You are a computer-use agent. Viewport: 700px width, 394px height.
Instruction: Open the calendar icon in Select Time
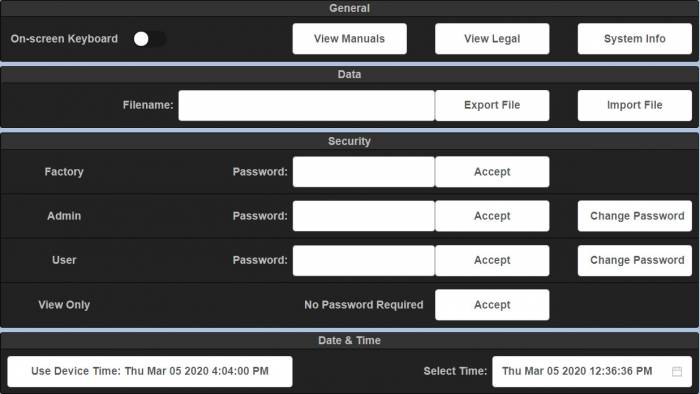[677, 371]
